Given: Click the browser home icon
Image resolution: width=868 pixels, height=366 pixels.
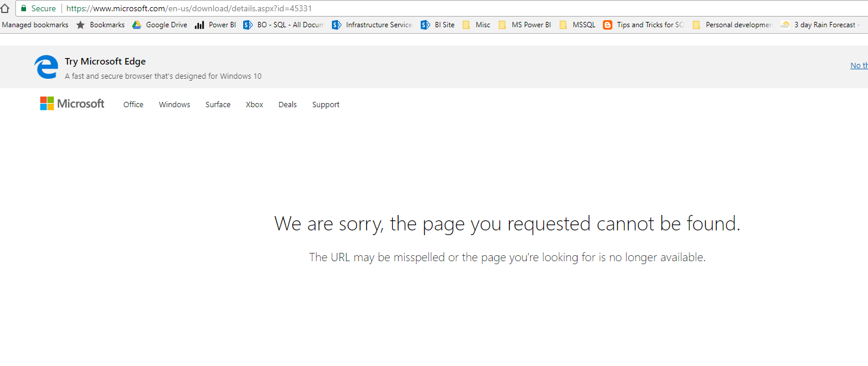Looking at the screenshot, I should (5, 8).
